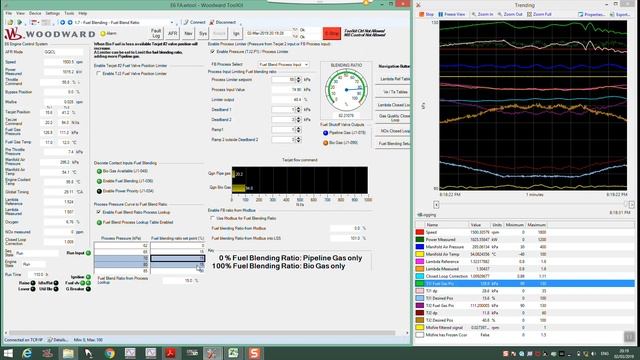
Task: Open the Fault Log page button
Action: point(156,33)
